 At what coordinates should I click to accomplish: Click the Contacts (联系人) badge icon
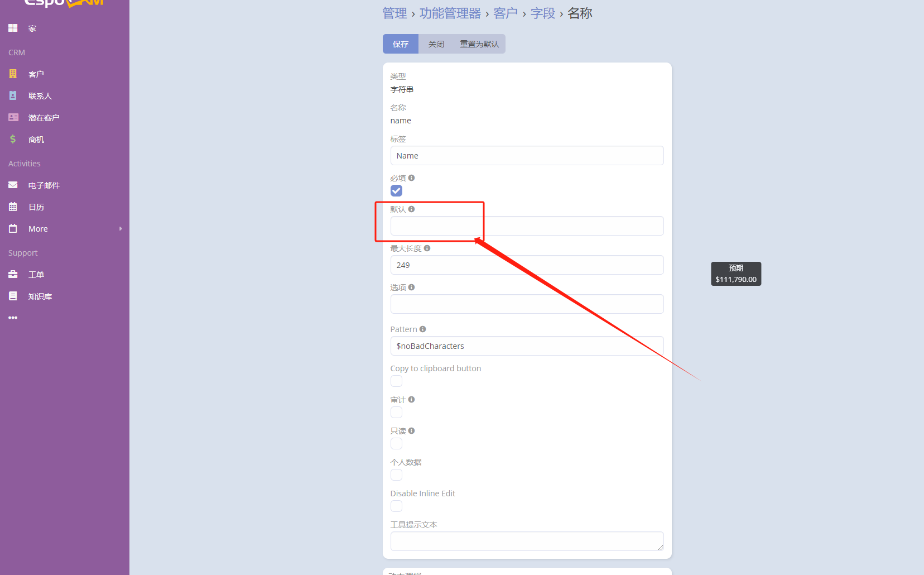[x=13, y=95]
